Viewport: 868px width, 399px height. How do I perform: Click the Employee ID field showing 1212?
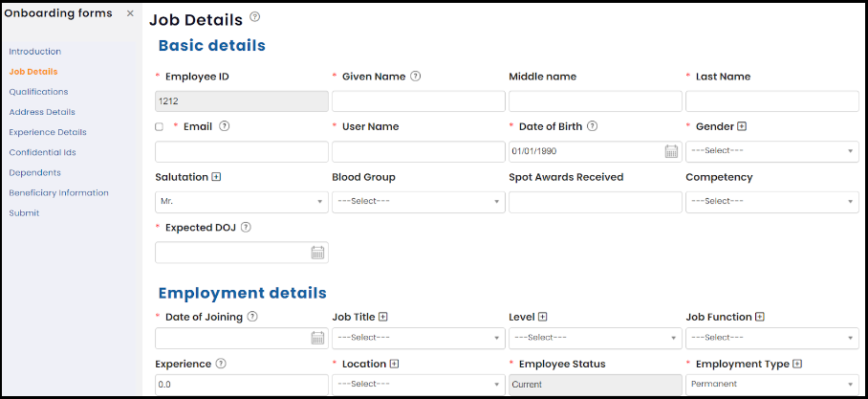click(x=242, y=101)
